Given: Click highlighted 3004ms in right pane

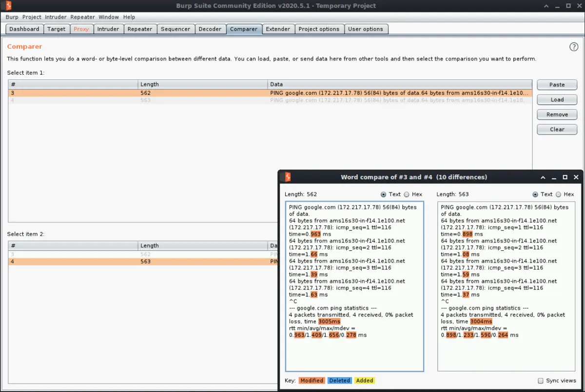Looking at the screenshot, I should point(482,321).
